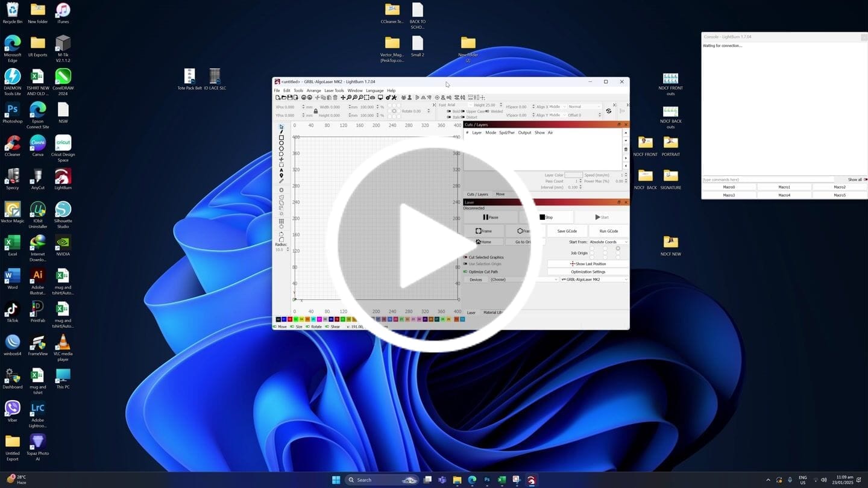The image size is (868, 488).
Task: Toggle Bold text switch
Action: coord(448,111)
